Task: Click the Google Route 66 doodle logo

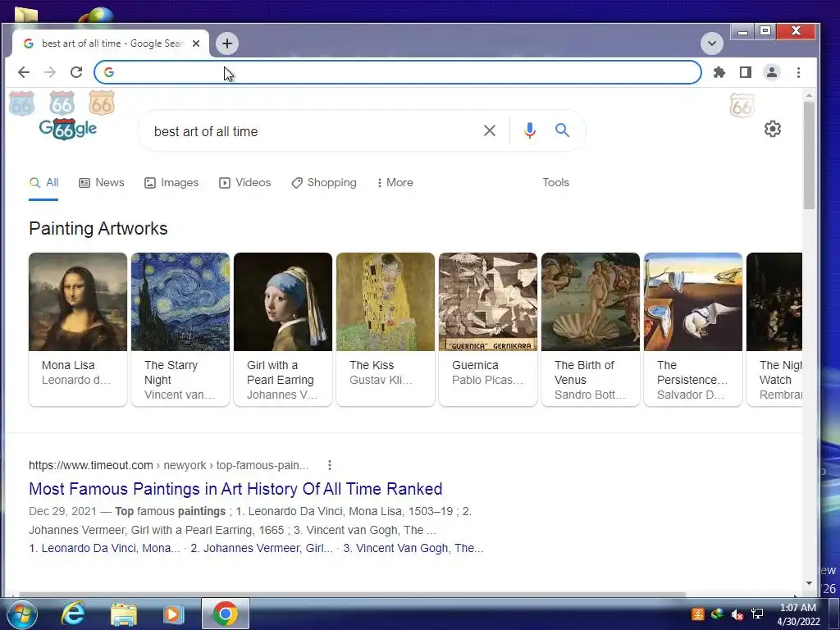Action: 68,129
